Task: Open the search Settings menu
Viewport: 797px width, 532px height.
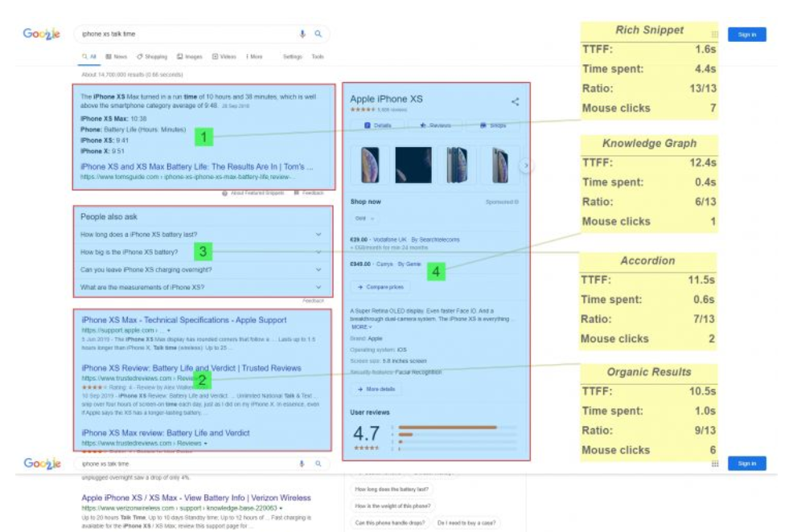Action: pos(293,57)
